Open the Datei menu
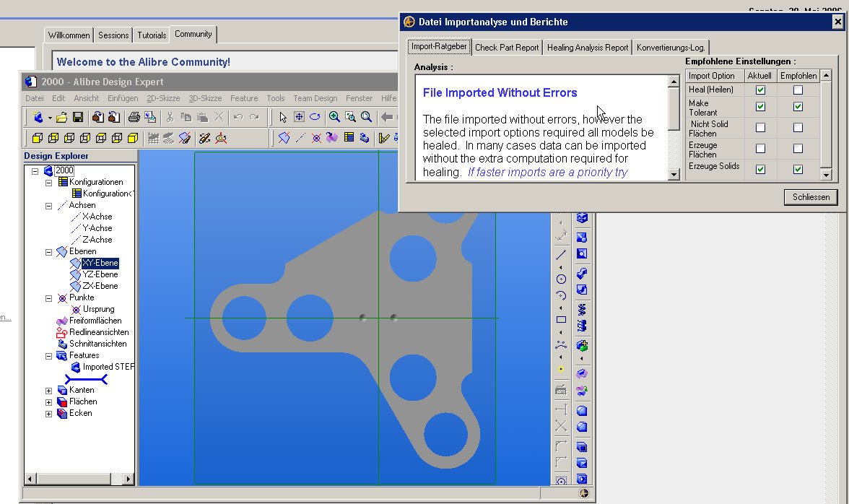 (34, 98)
